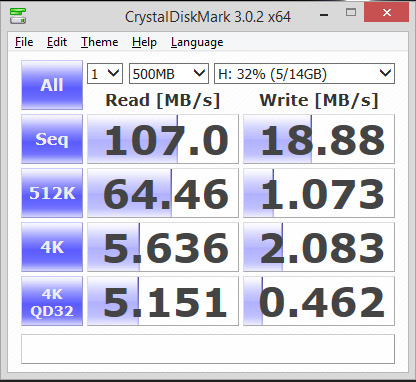Maximize the CrystalDiskMark window
Screen dimensions: 416x382
coord(351,13)
